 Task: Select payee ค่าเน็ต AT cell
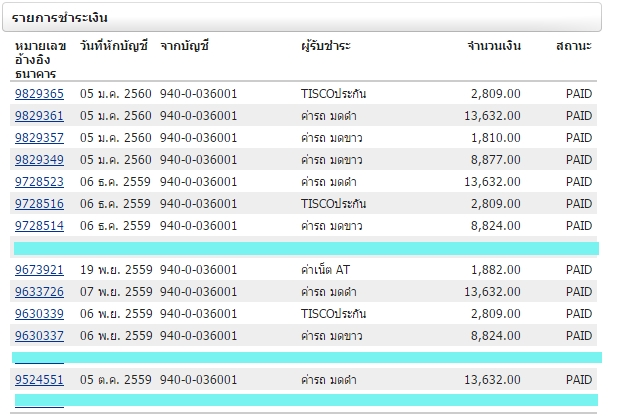tap(325, 270)
